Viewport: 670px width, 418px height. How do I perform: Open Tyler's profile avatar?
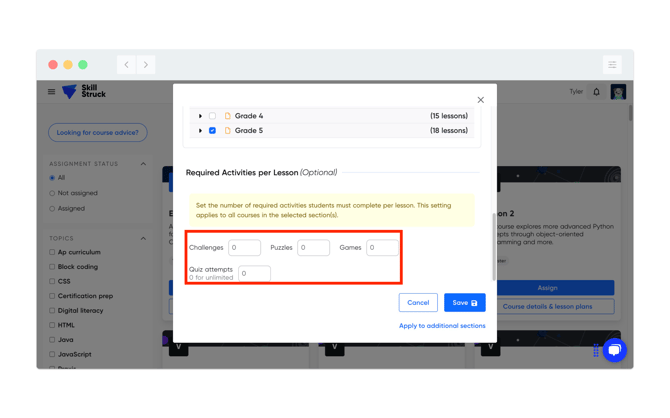618,92
